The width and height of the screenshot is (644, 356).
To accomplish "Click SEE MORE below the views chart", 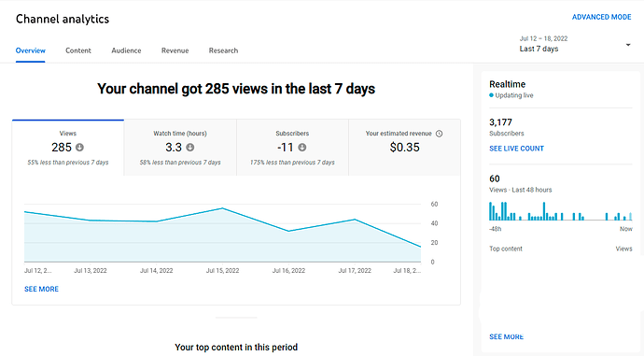I will click(41, 289).
